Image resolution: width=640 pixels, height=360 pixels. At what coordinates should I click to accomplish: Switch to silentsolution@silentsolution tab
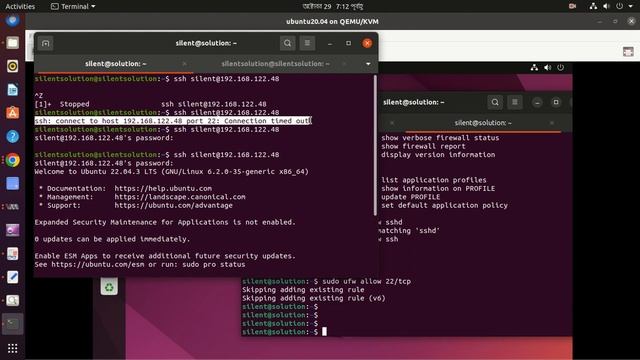[x=275, y=64]
